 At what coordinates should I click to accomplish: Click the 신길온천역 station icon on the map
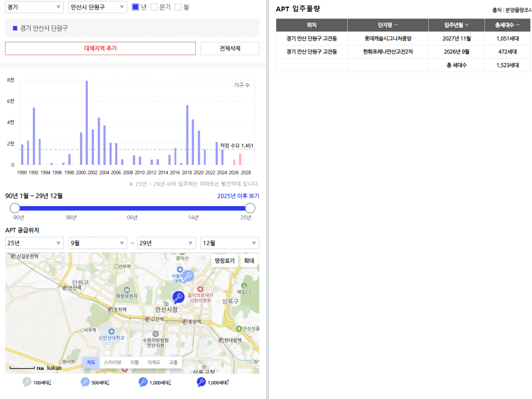pyautogui.click(x=14, y=256)
